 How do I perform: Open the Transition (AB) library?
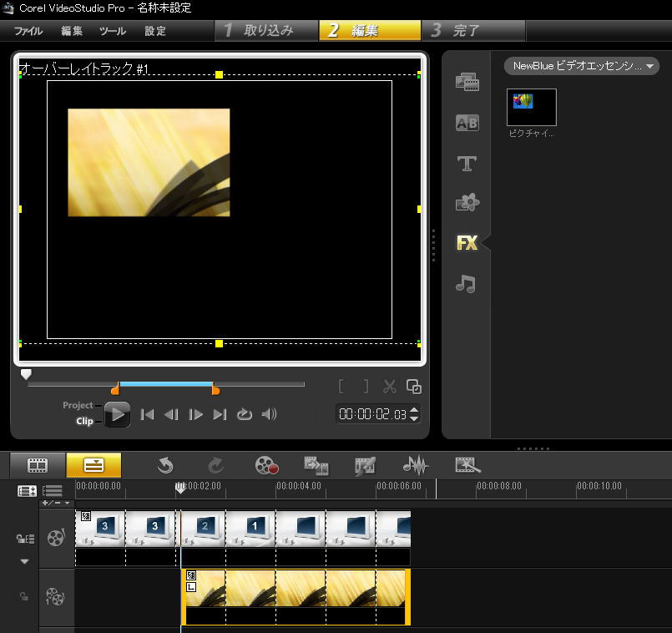click(x=467, y=123)
